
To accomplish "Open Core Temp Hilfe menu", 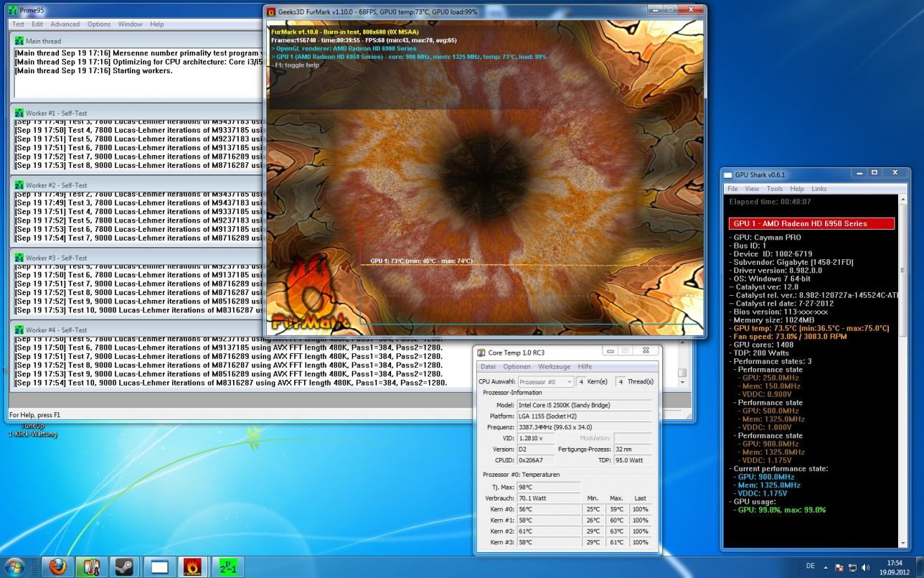I will [585, 366].
